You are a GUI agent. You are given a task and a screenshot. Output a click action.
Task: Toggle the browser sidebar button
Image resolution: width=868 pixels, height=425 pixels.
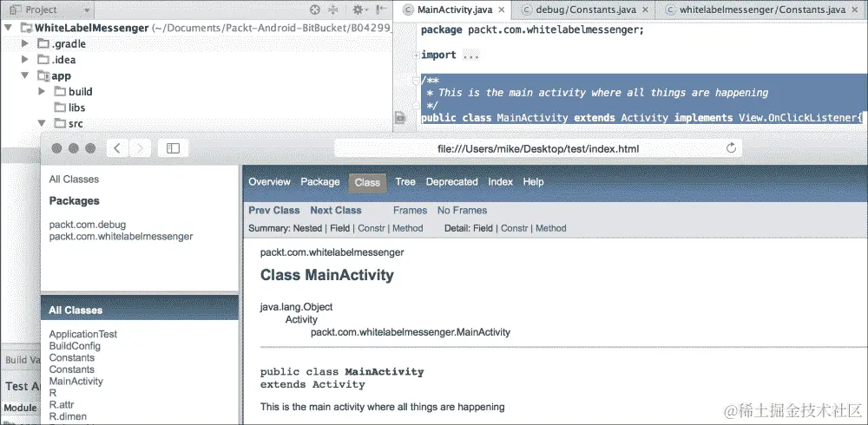(x=174, y=148)
